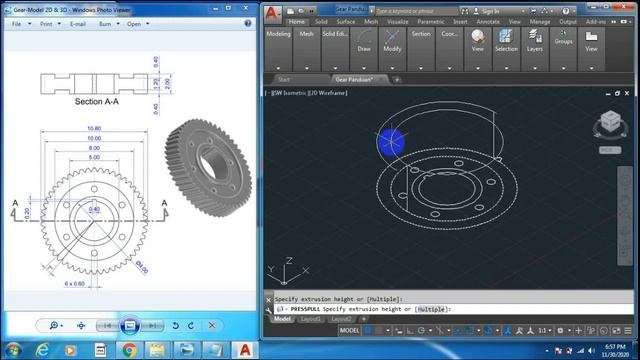Click workspace switching gear in status bar
Viewport: 640px width, 360px height.
click(x=560, y=330)
